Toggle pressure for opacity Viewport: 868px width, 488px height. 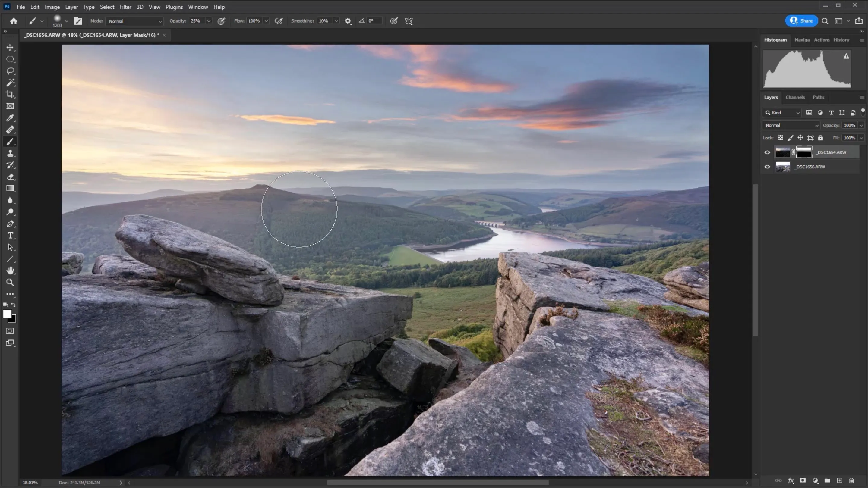pos(221,21)
